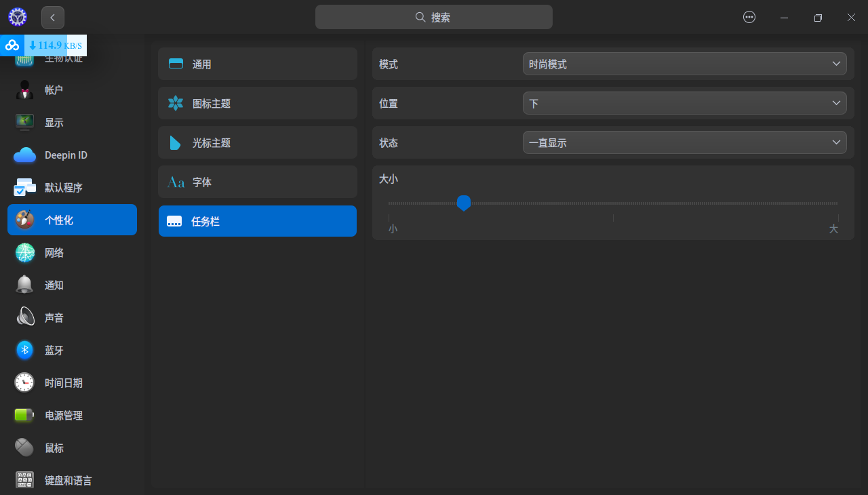The image size is (868, 495).
Task: Click the 网络 globe icon in the sidebar
Action: 24,252
